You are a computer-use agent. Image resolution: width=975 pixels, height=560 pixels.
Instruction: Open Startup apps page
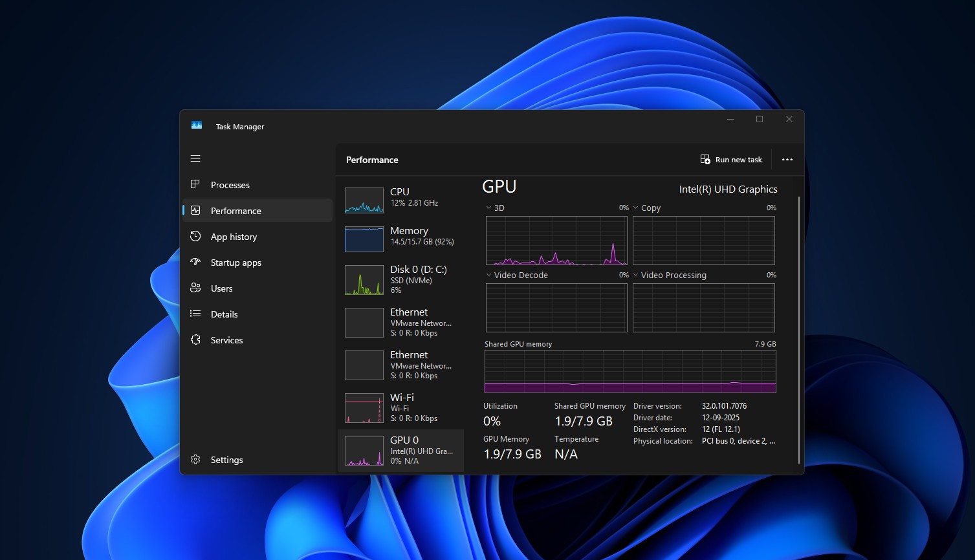(257, 263)
